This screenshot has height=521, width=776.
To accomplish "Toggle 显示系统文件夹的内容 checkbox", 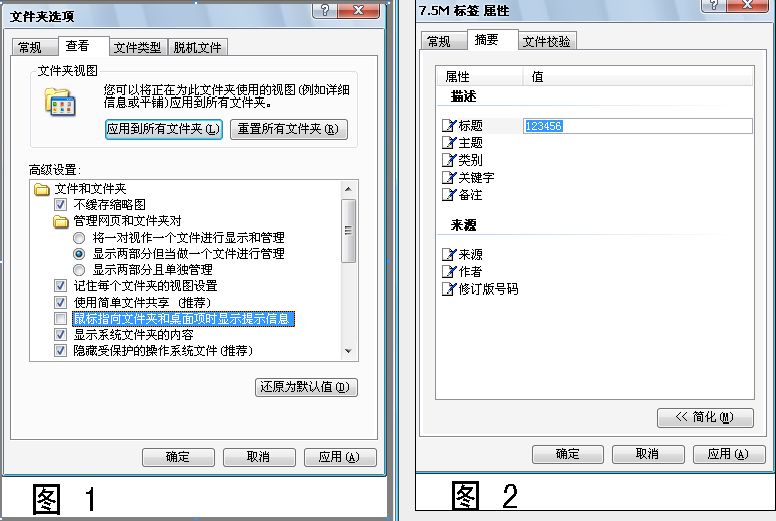I will click(60, 335).
